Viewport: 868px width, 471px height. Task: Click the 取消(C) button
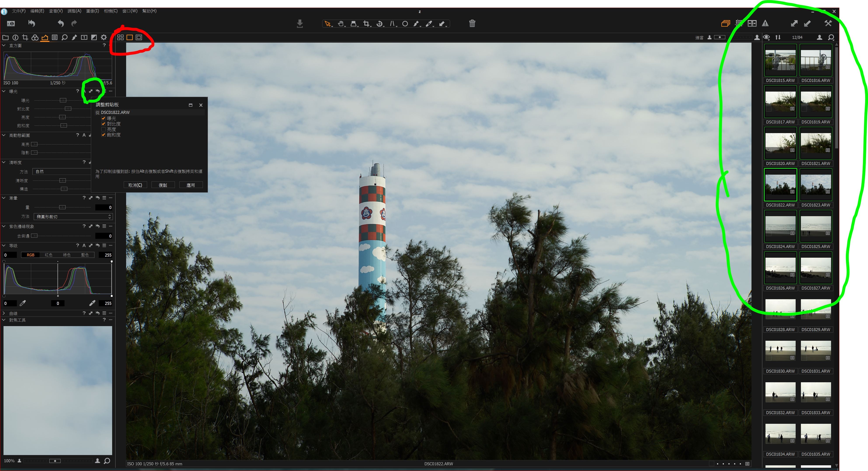coord(135,185)
